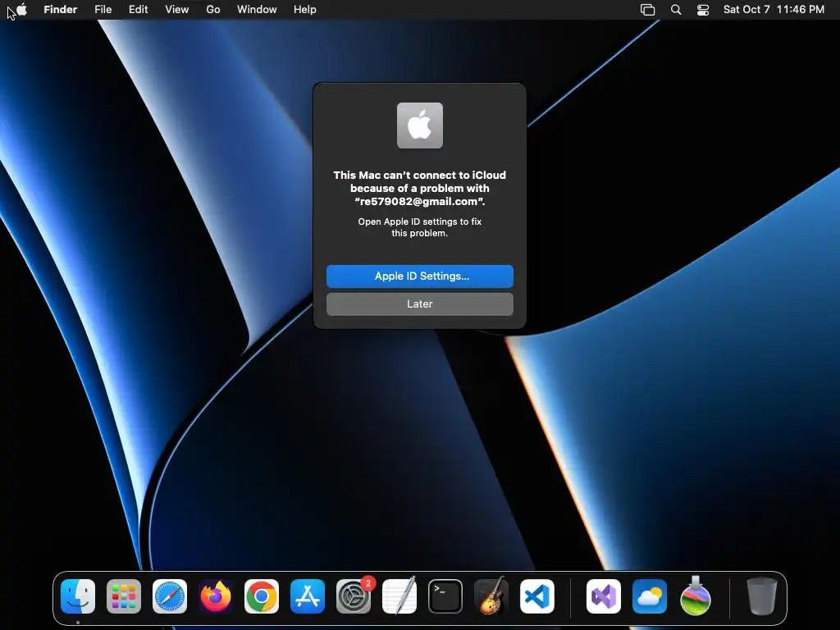
Task: Click the date and time display
Action: coord(774,10)
